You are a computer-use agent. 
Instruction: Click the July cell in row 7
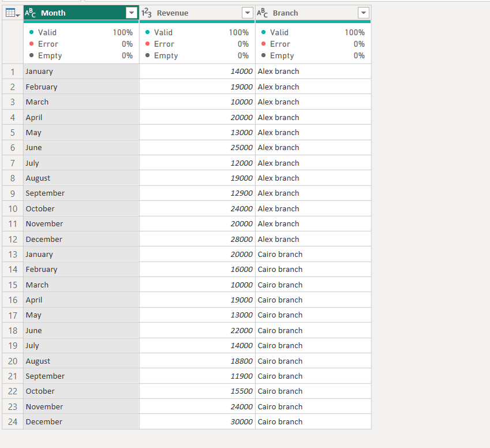click(x=81, y=163)
